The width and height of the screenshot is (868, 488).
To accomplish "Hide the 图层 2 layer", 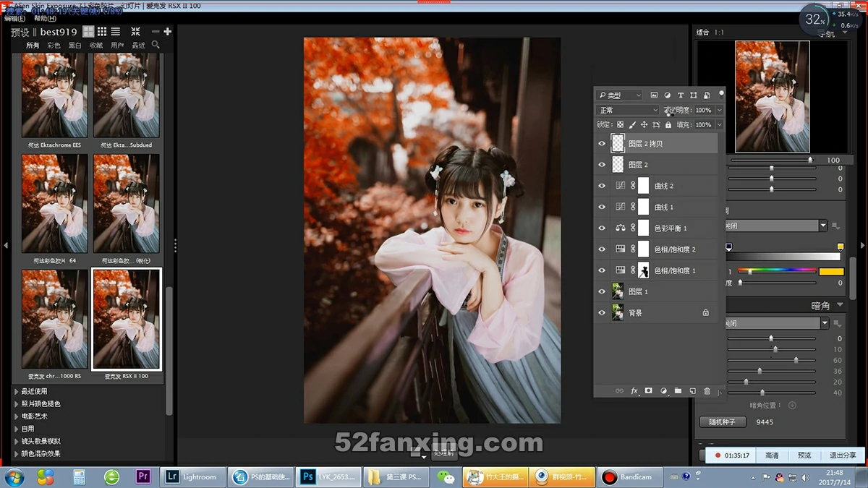I will pos(602,165).
